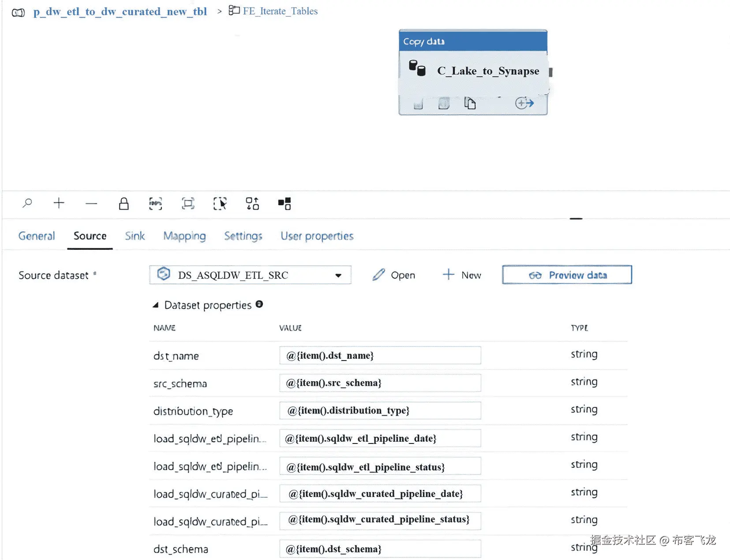Switch to the General tab
Viewport: 730px width, 560px height.
click(37, 236)
